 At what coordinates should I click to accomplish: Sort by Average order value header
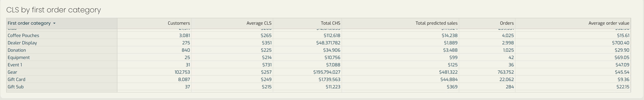(x=609, y=23)
